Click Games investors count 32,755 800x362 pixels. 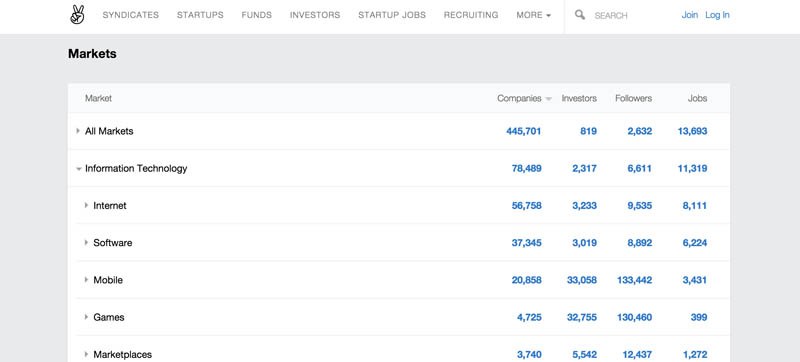[582, 317]
